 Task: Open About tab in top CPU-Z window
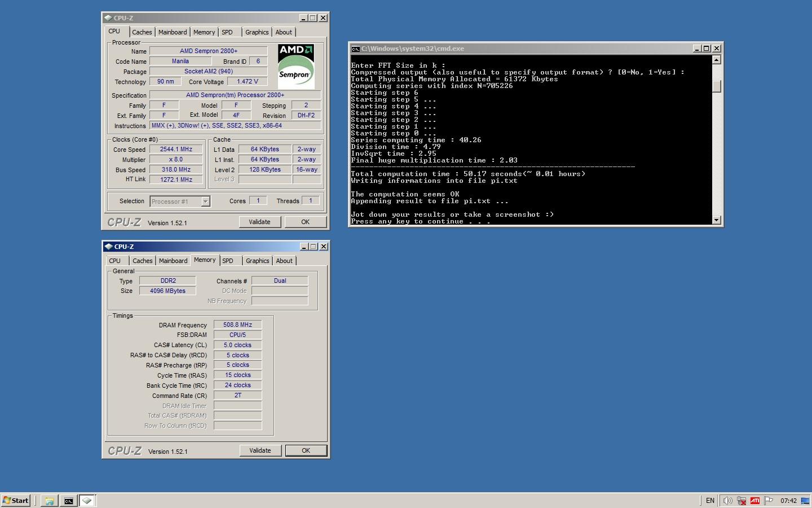(x=284, y=32)
